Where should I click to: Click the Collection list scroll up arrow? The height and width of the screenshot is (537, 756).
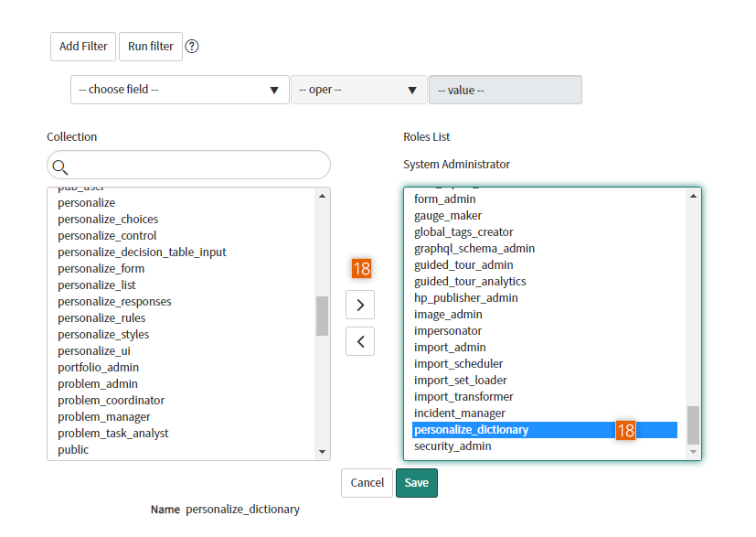(322, 196)
